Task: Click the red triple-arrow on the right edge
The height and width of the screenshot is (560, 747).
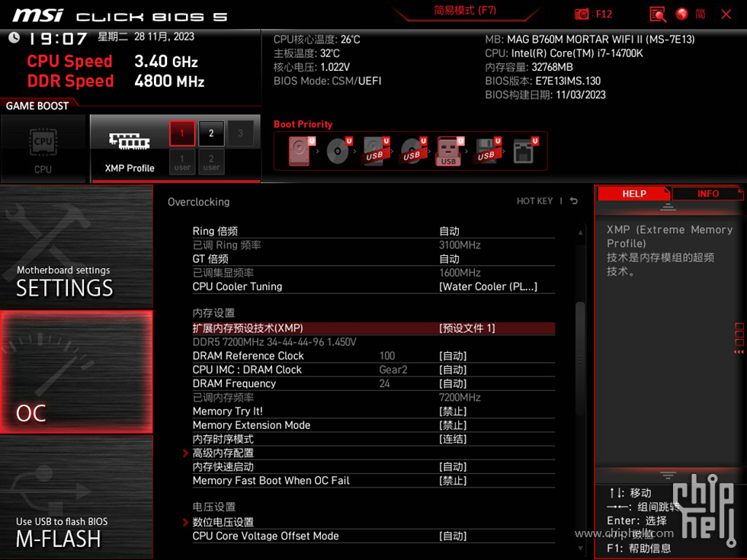Action: 739,352
